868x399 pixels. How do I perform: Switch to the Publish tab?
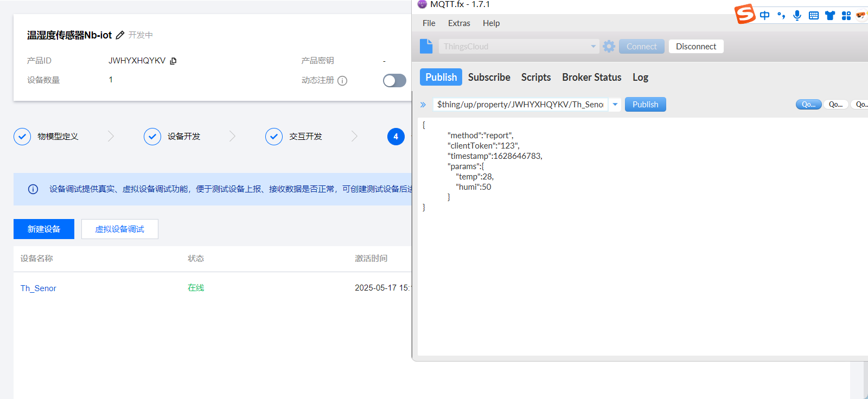[x=441, y=77]
